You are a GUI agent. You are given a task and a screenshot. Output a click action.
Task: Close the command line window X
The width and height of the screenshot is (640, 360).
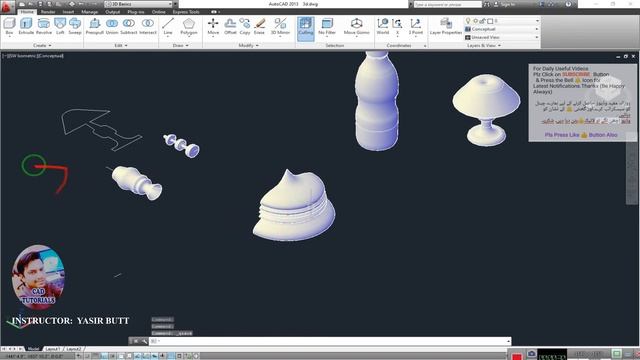coord(136,341)
